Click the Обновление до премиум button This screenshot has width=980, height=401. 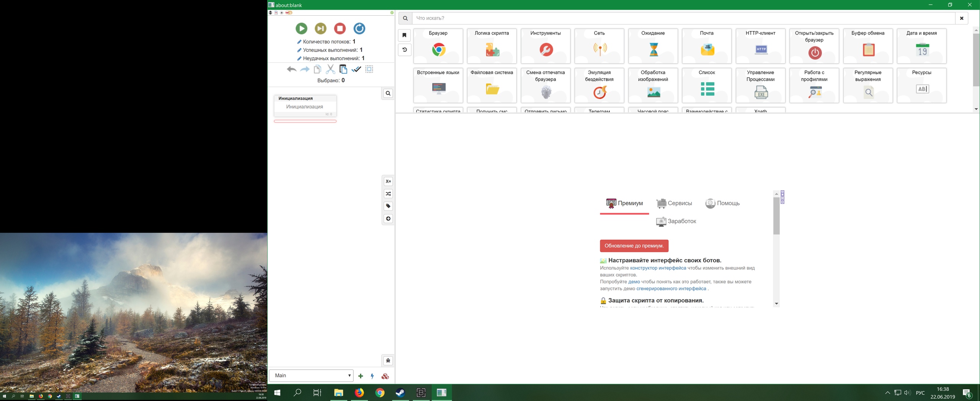(x=634, y=246)
